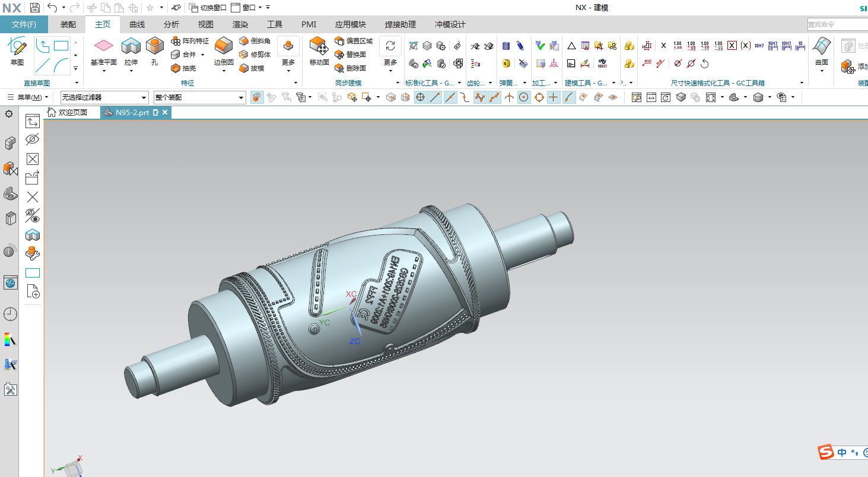
Task: Open the 冲模设计 ribbon tab
Action: click(x=450, y=24)
